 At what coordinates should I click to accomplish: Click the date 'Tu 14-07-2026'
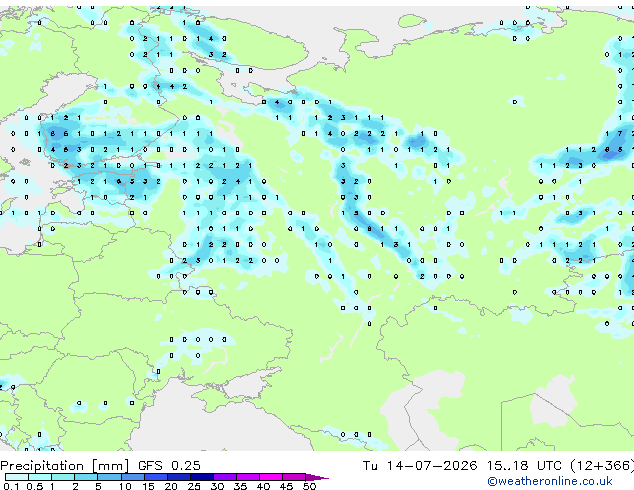pos(420,466)
